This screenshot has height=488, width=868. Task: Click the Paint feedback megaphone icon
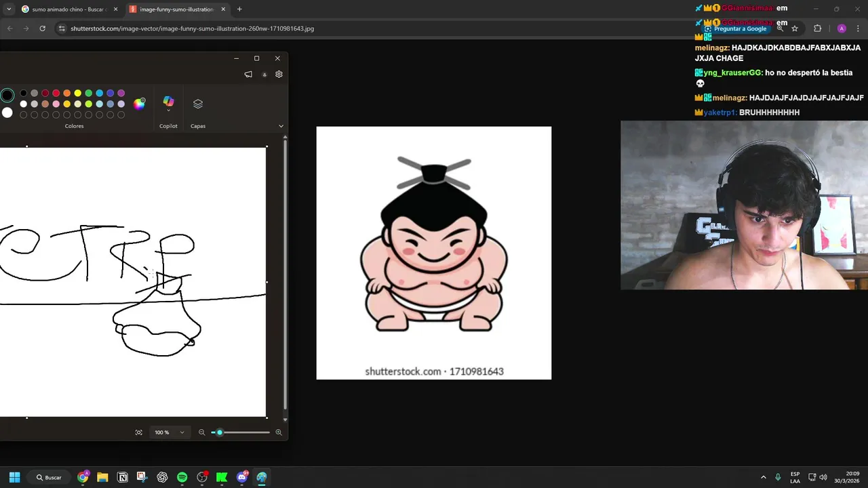coord(248,75)
